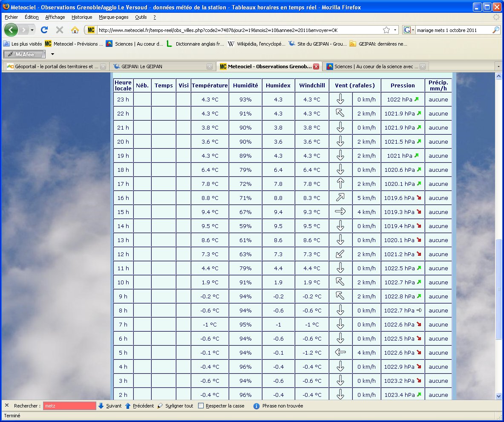Click the search magnifier icon in search box
This screenshot has height=422, width=504.
coord(495,30)
